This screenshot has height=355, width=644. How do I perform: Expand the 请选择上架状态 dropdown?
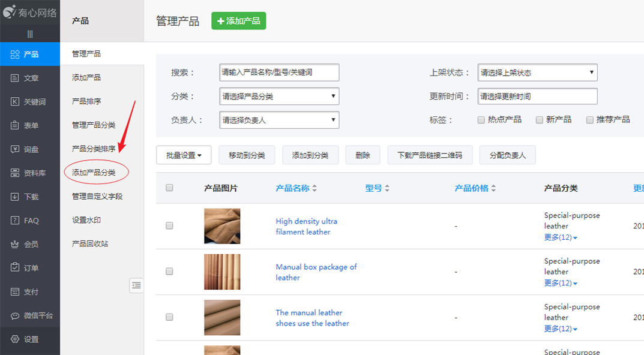coord(537,73)
